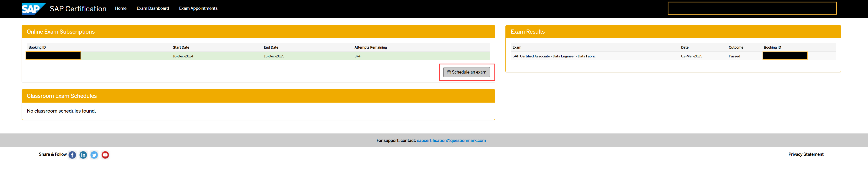
Task: Open the LinkedIn follow icon
Action: (83, 155)
